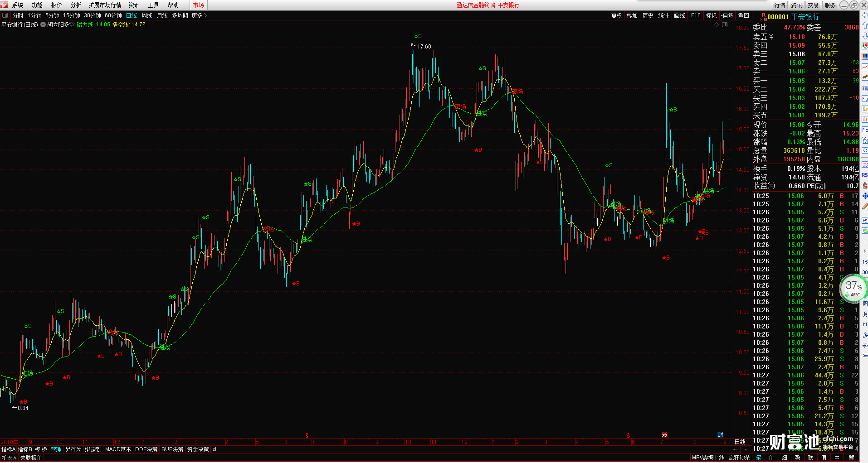Click the F10 button in chart toolbar
The height and width of the screenshot is (463, 868).
pyautogui.click(x=696, y=15)
